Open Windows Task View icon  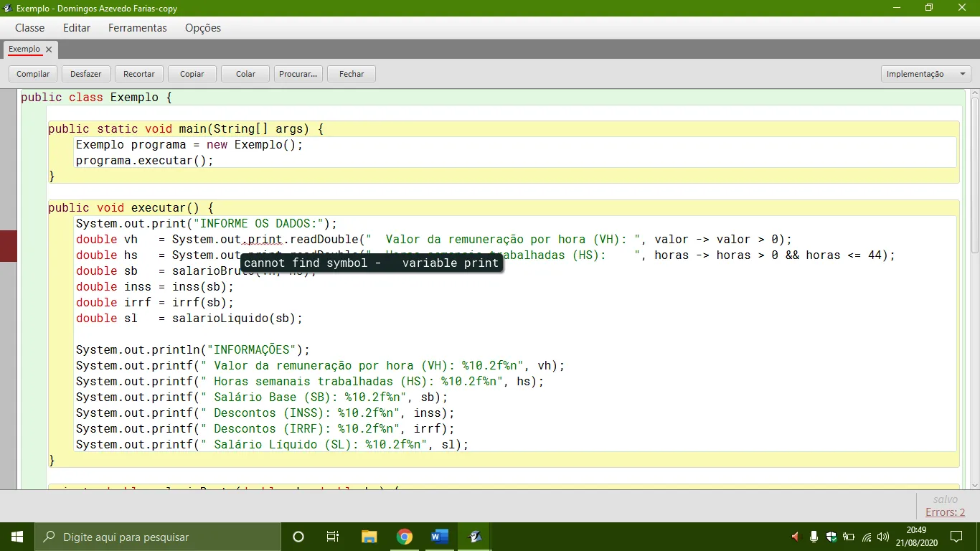coord(333,537)
